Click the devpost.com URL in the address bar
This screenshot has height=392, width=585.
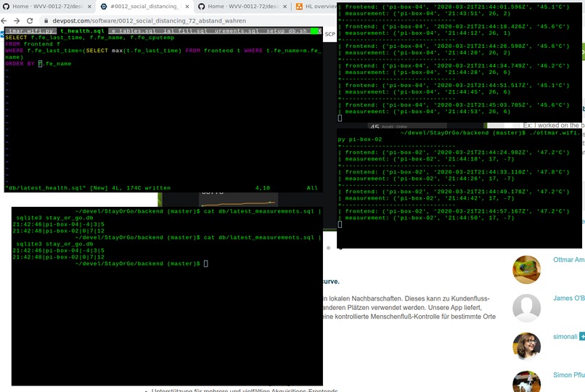[149, 21]
